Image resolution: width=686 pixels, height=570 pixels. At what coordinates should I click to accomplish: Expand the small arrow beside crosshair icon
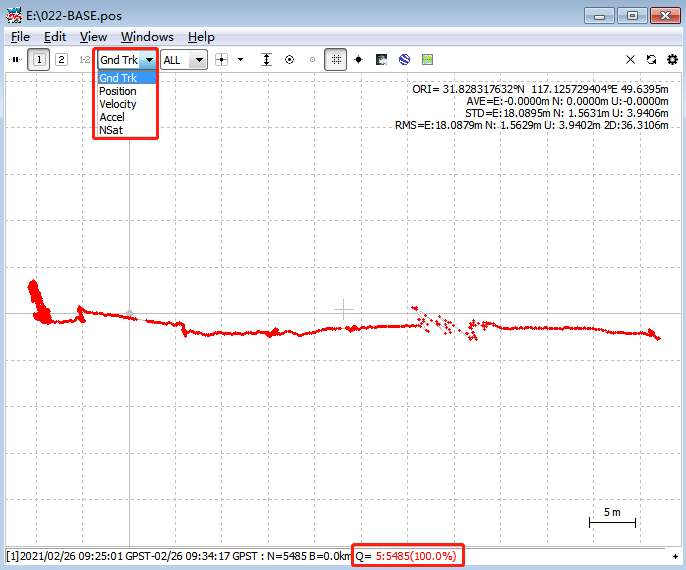point(240,60)
